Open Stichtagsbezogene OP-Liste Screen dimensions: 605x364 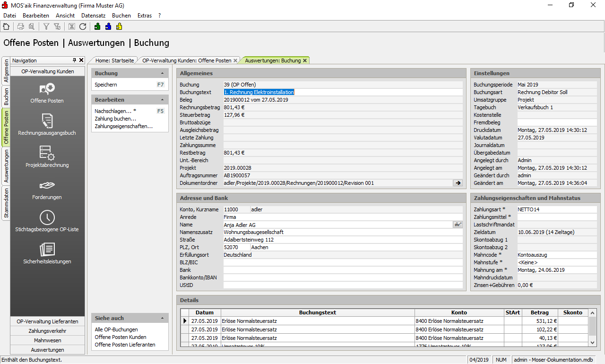(x=47, y=220)
